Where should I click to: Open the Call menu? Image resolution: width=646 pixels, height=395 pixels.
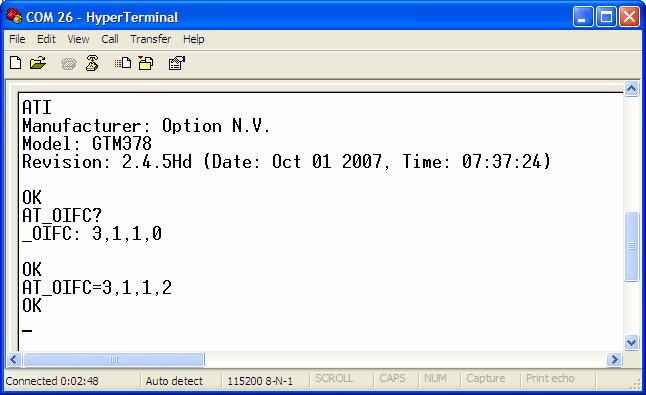110,39
